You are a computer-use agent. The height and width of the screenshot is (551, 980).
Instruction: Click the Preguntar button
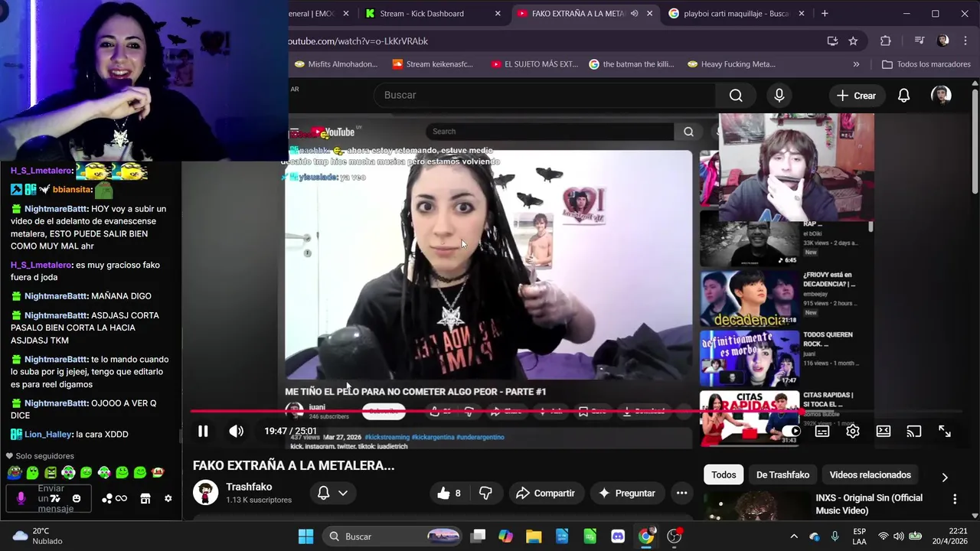627,494
